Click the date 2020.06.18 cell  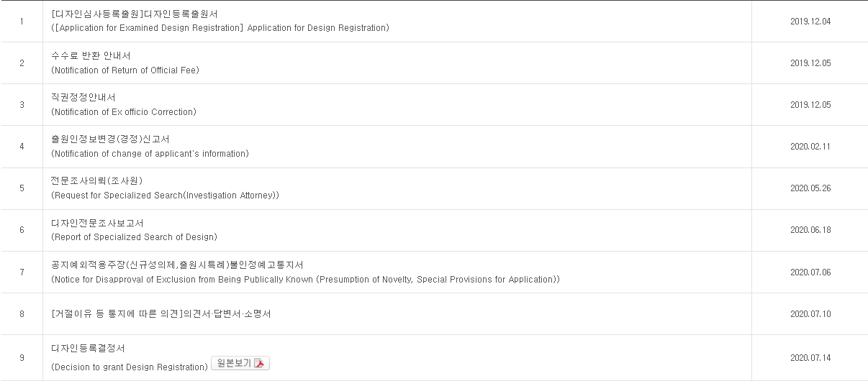pyautogui.click(x=810, y=230)
